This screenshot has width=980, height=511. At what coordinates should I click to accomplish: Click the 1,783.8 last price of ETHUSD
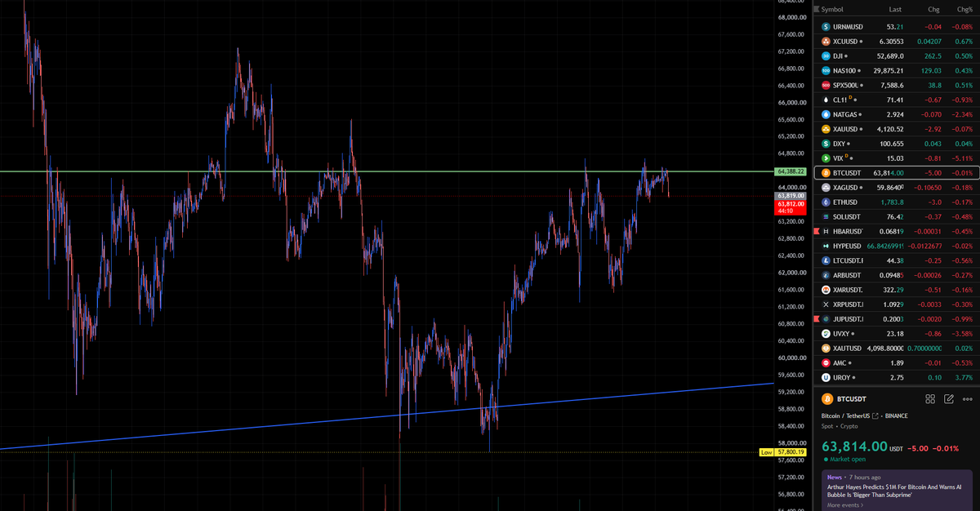tap(892, 202)
